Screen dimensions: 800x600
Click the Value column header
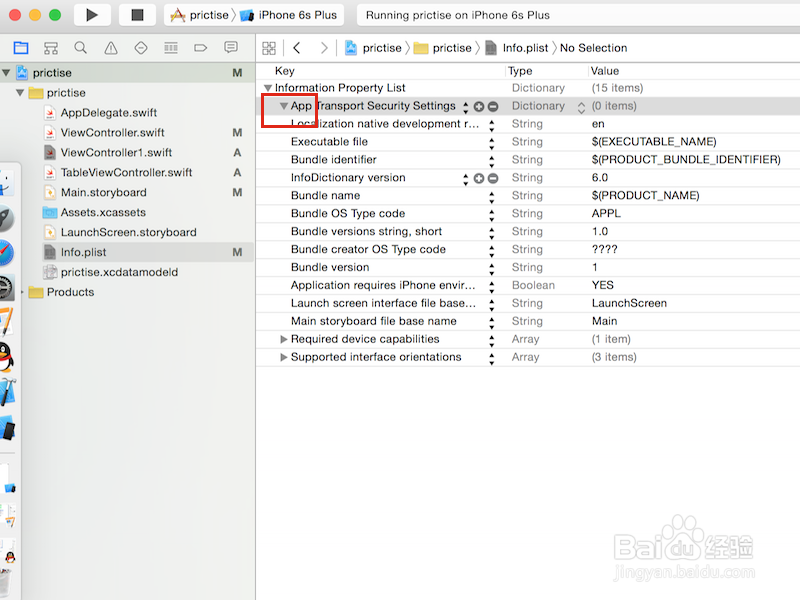(x=605, y=71)
